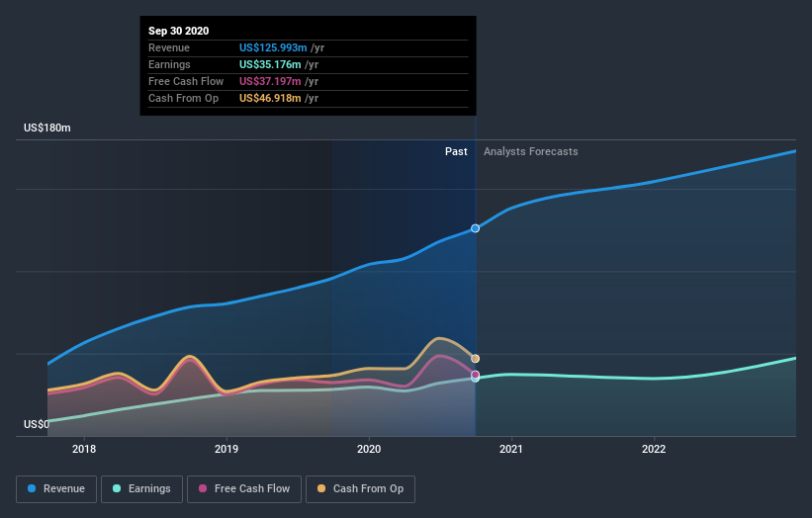The width and height of the screenshot is (812, 518).
Task: Toggle the Earnings legend series
Action: point(141,489)
